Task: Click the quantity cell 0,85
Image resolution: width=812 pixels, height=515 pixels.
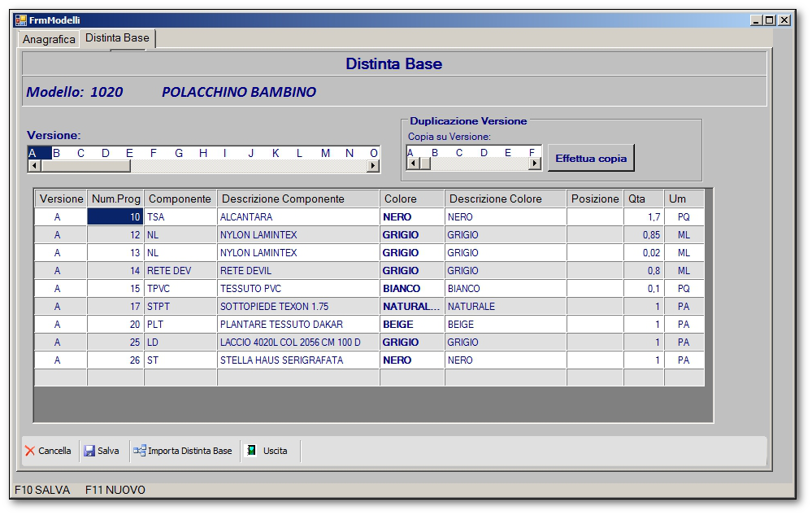Action: tap(644, 235)
